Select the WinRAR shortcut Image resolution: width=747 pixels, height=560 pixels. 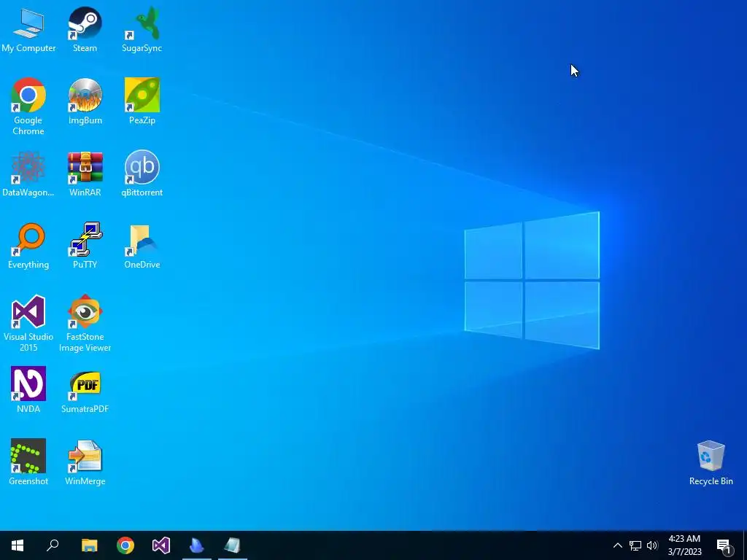tap(85, 174)
